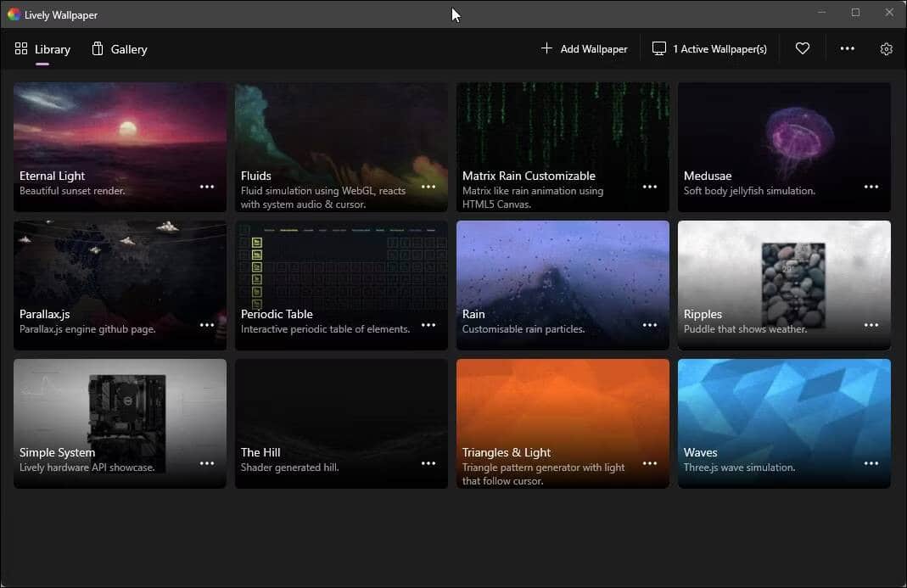Open favorites using the heart icon

coord(803,48)
